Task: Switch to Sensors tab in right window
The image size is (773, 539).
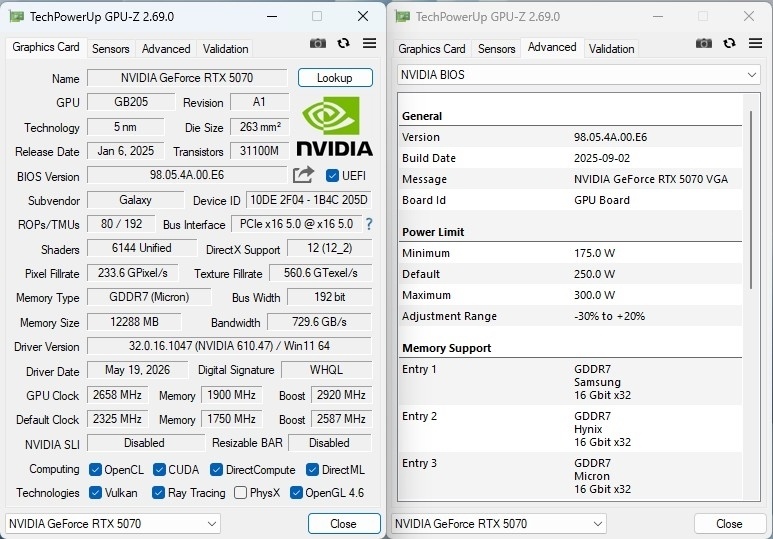Action: pos(496,49)
